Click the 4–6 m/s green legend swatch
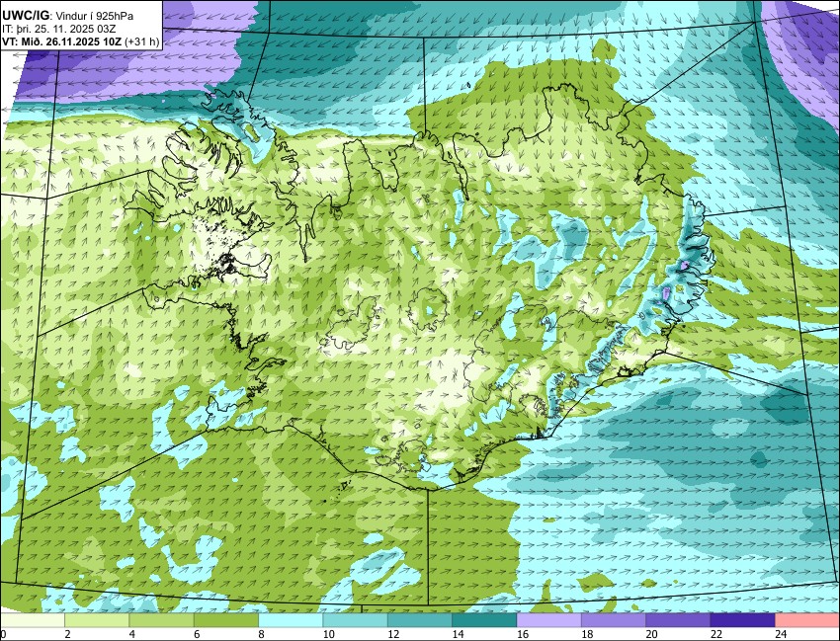Viewport: 840px width, 641px height. 161,620
